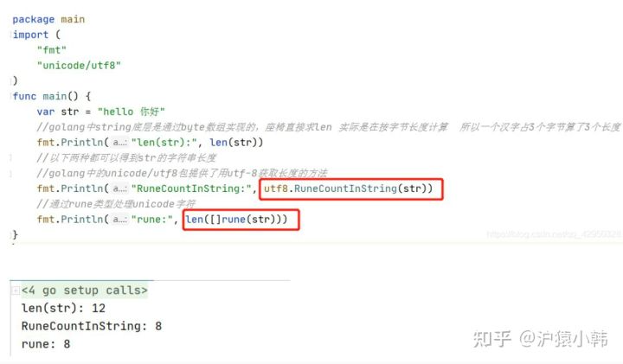Click output line len(str): 12

click(63, 309)
